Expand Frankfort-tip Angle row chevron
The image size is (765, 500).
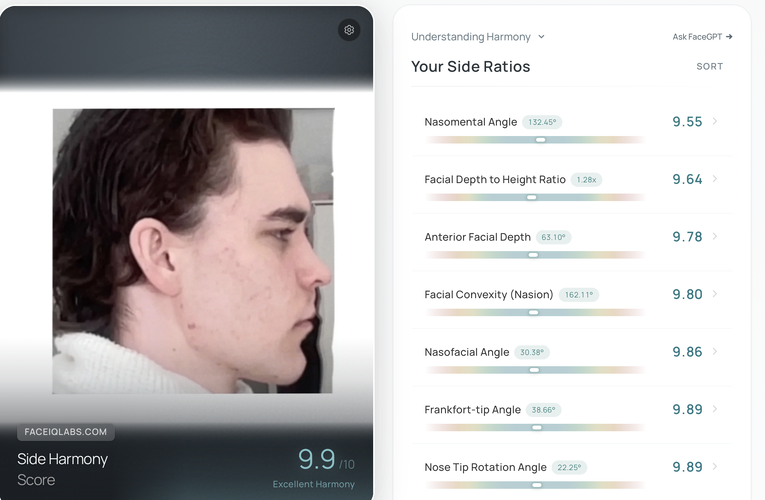point(715,409)
